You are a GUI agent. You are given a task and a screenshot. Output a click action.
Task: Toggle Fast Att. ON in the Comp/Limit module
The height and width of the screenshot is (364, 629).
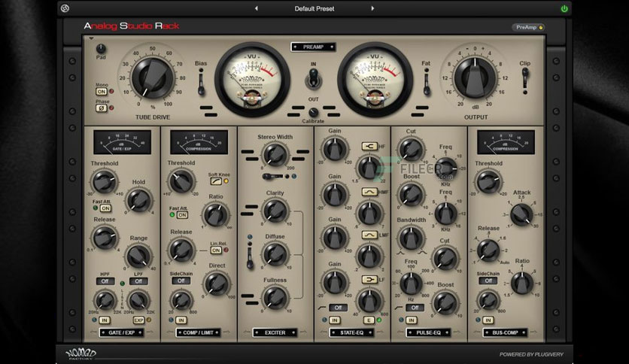[182, 215]
